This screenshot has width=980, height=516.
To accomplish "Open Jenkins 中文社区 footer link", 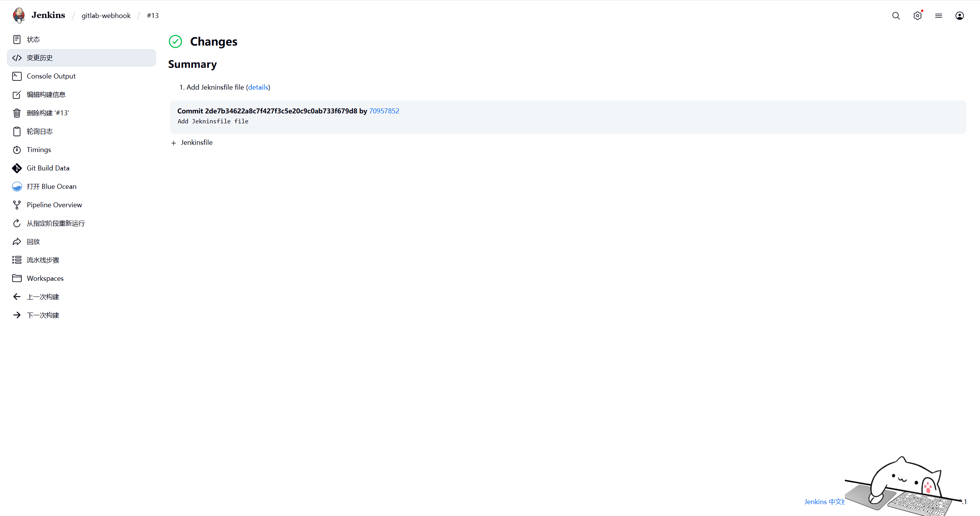I will (x=824, y=502).
